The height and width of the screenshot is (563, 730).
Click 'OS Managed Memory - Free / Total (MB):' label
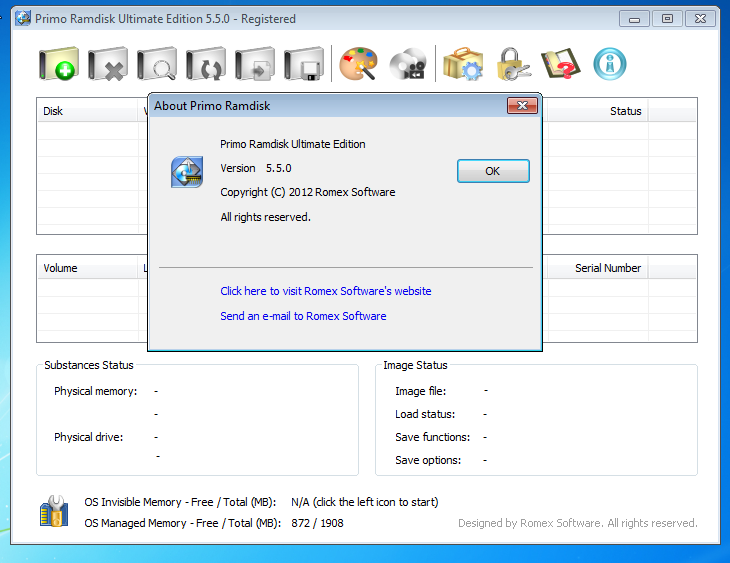182,523
